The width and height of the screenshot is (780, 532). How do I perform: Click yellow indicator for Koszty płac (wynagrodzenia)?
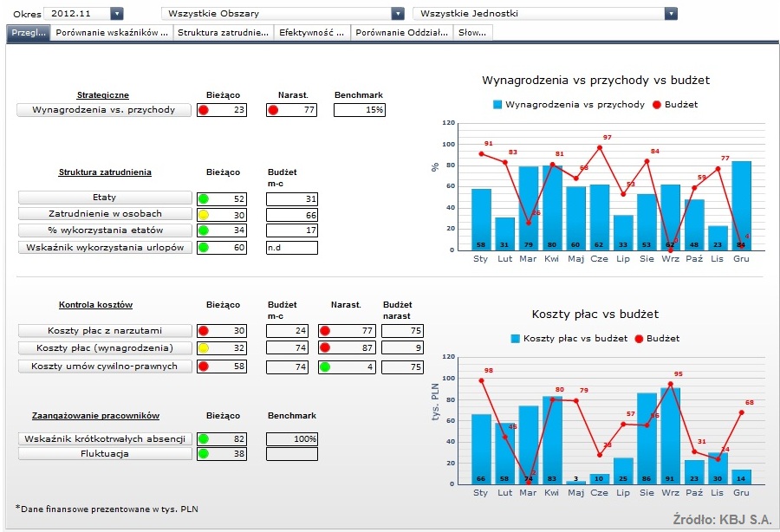pyautogui.click(x=204, y=348)
